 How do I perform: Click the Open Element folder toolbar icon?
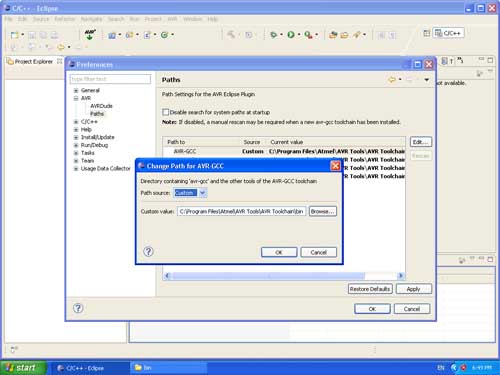click(x=344, y=35)
